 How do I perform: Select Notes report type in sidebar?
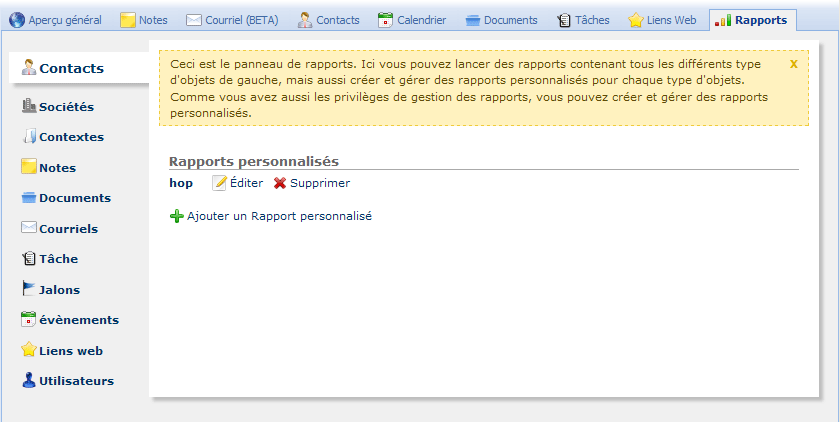click(x=57, y=167)
